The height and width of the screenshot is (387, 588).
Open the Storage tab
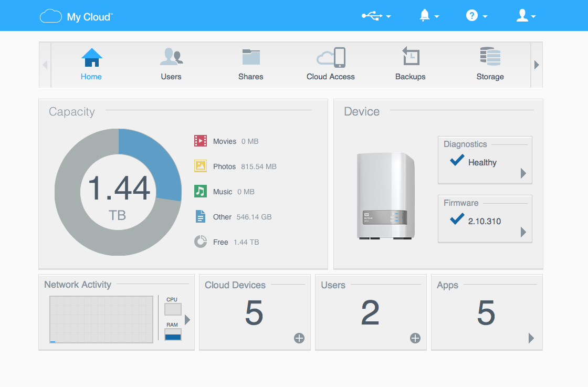(x=490, y=65)
